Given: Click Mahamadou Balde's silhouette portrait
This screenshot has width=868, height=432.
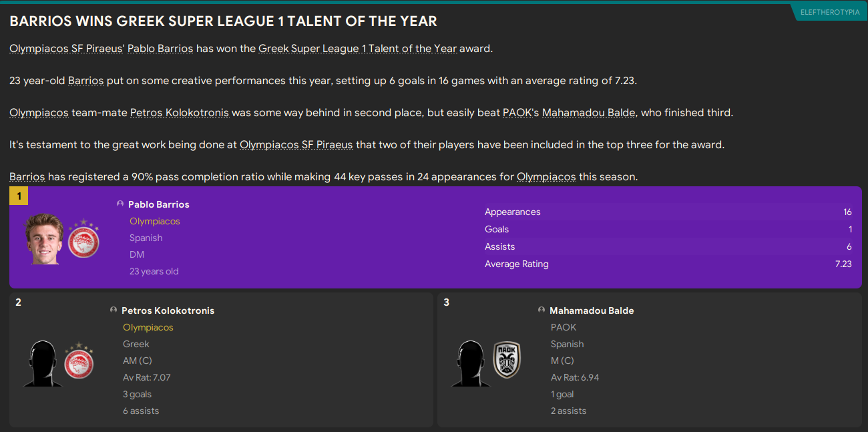Looking at the screenshot, I should click(471, 363).
